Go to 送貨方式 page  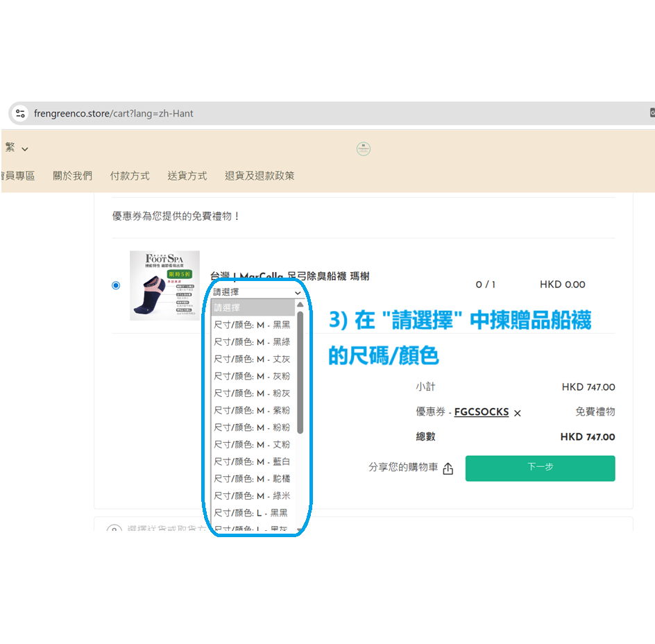[x=187, y=176]
